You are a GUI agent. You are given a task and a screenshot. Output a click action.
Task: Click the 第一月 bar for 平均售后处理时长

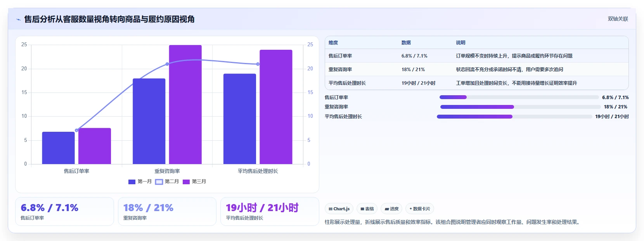[x=240, y=119]
